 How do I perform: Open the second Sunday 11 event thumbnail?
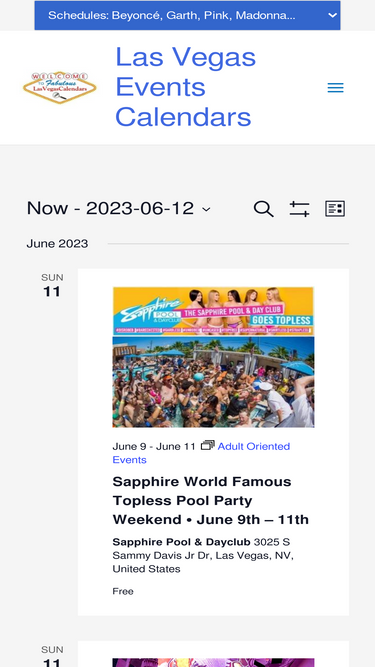(213, 662)
